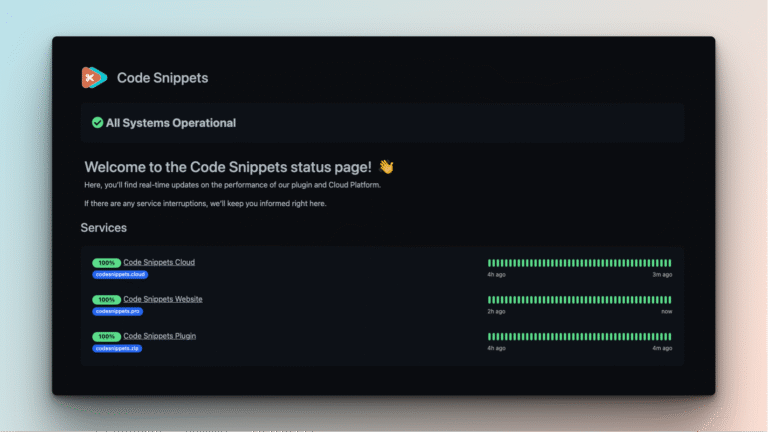
Task: Open the Code Snippets Plugin service link
Action: pyautogui.click(x=160, y=336)
